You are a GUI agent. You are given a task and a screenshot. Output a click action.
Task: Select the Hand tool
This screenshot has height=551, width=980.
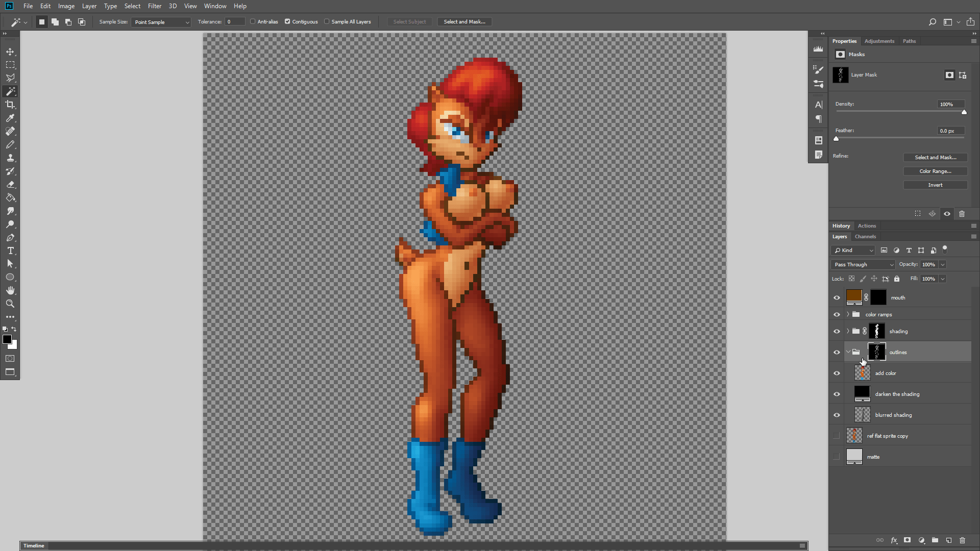coord(10,290)
